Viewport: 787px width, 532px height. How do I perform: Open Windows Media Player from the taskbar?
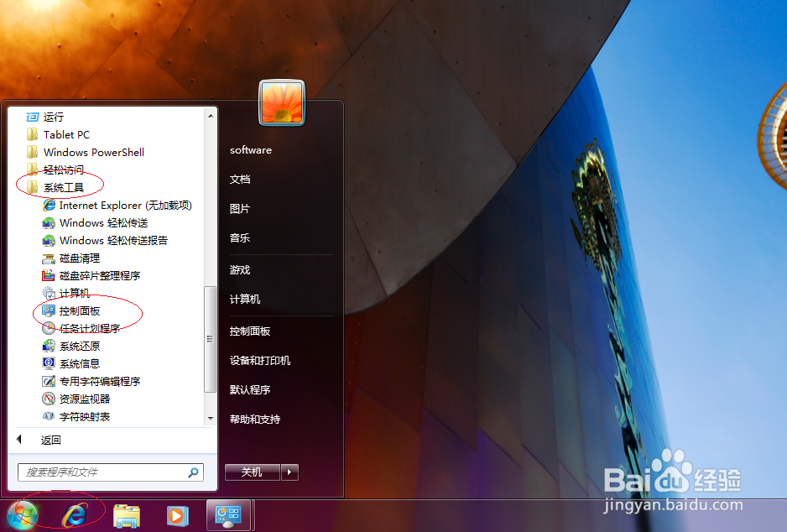(177, 516)
